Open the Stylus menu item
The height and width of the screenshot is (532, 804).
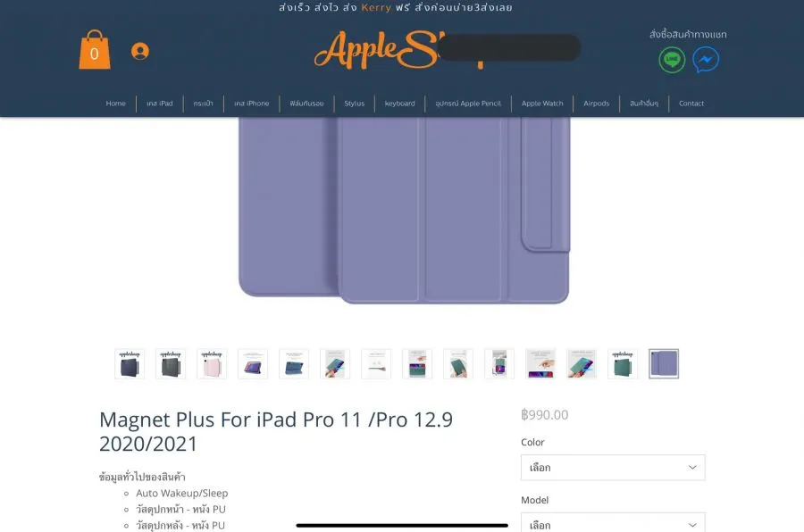point(355,104)
